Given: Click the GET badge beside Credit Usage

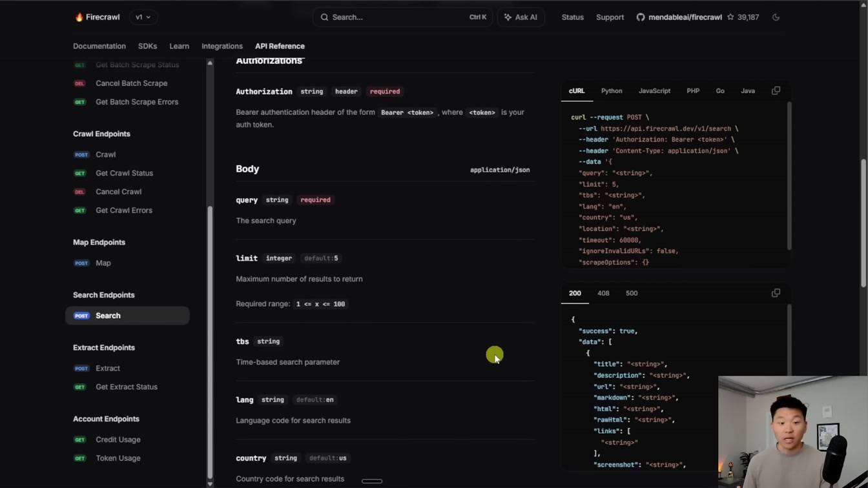Looking at the screenshot, I should [79, 440].
